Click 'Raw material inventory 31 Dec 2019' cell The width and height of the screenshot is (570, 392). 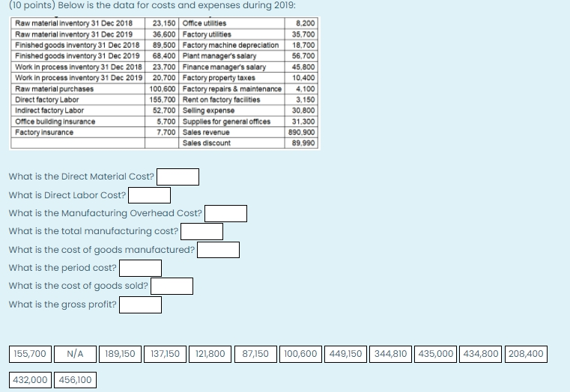[78, 34]
